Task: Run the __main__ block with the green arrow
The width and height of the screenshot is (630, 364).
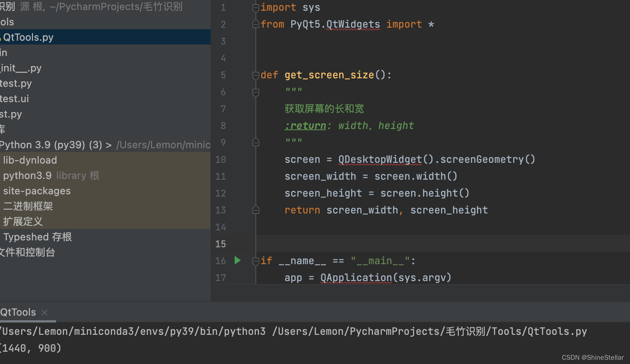Action: point(237,260)
